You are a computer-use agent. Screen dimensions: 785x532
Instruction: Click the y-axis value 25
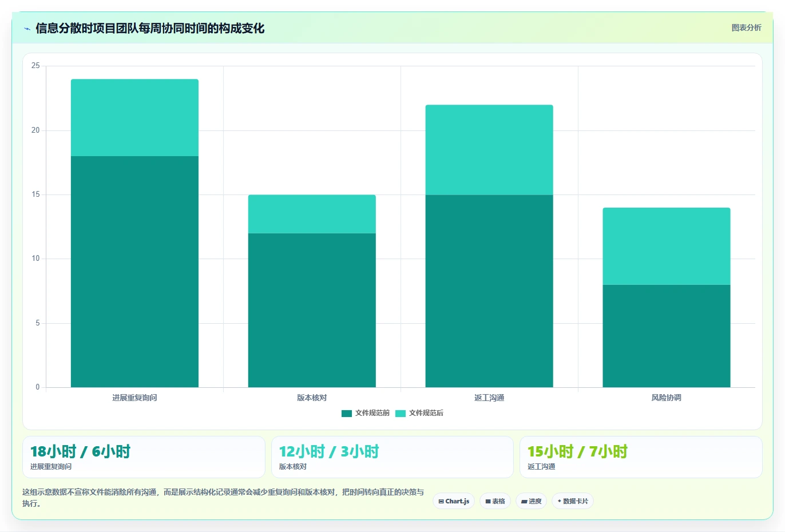click(35, 66)
